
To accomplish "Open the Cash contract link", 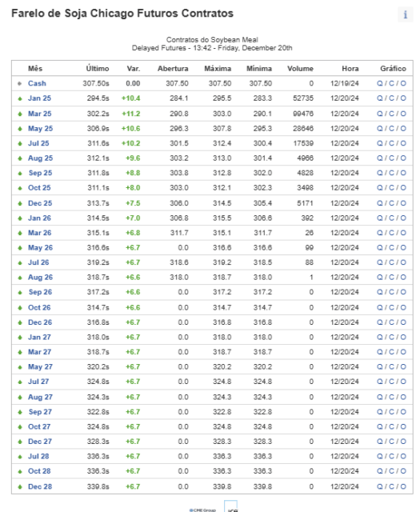I will (37, 83).
